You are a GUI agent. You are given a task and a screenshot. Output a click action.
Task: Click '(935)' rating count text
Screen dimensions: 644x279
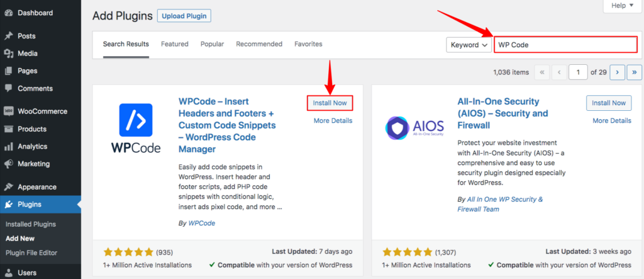coord(166,252)
